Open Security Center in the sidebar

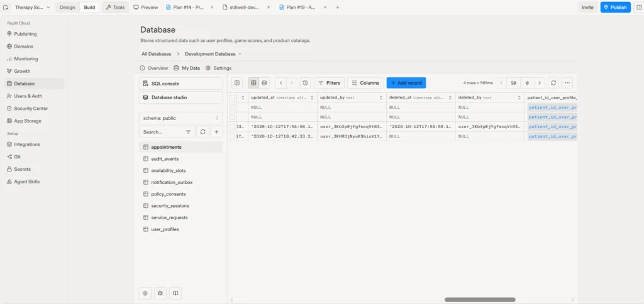[33, 109]
